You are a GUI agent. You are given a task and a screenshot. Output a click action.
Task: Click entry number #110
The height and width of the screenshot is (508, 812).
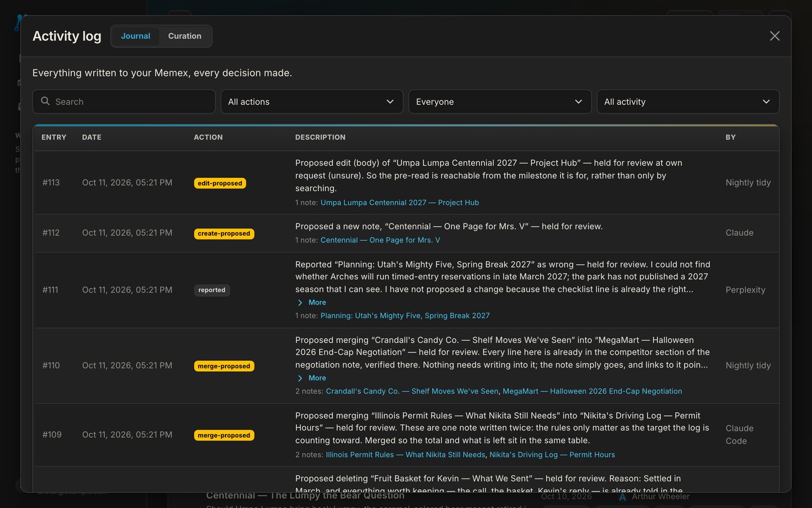tap(51, 366)
